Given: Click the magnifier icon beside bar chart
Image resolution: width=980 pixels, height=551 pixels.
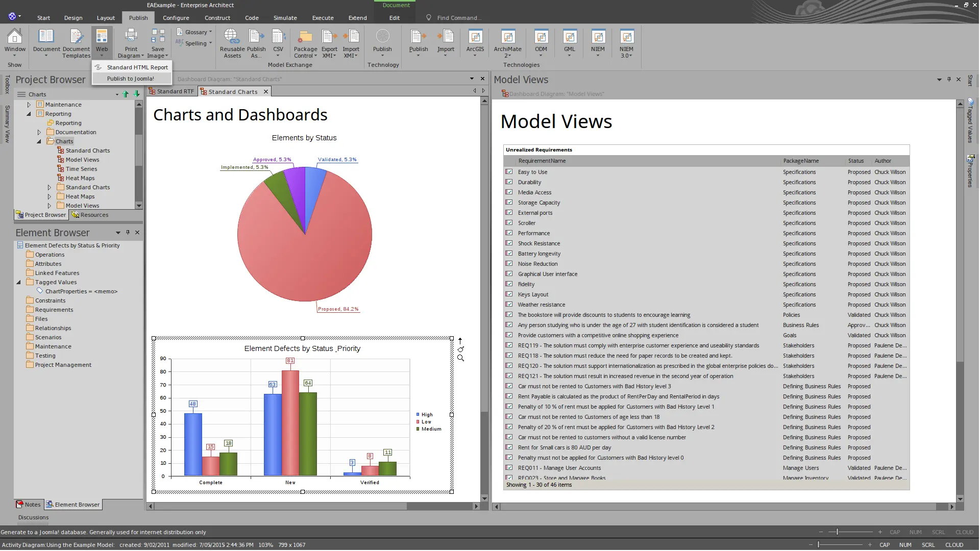Looking at the screenshot, I should 460,358.
